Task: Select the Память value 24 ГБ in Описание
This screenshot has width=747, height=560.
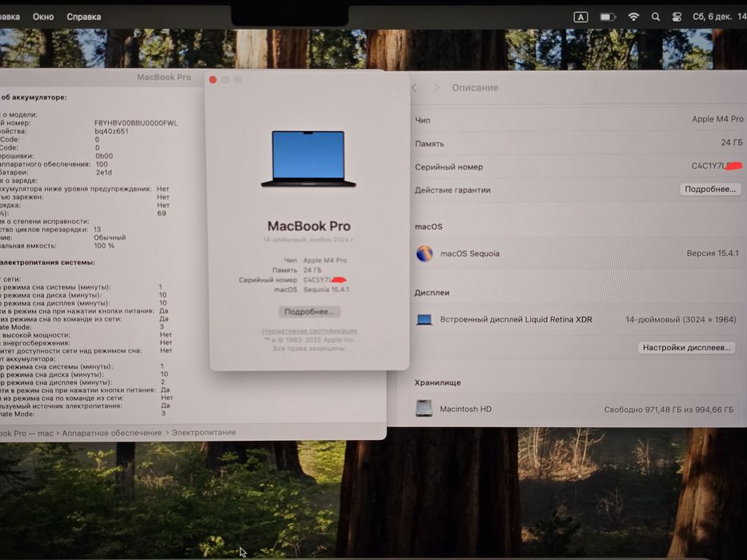Action: [x=731, y=142]
